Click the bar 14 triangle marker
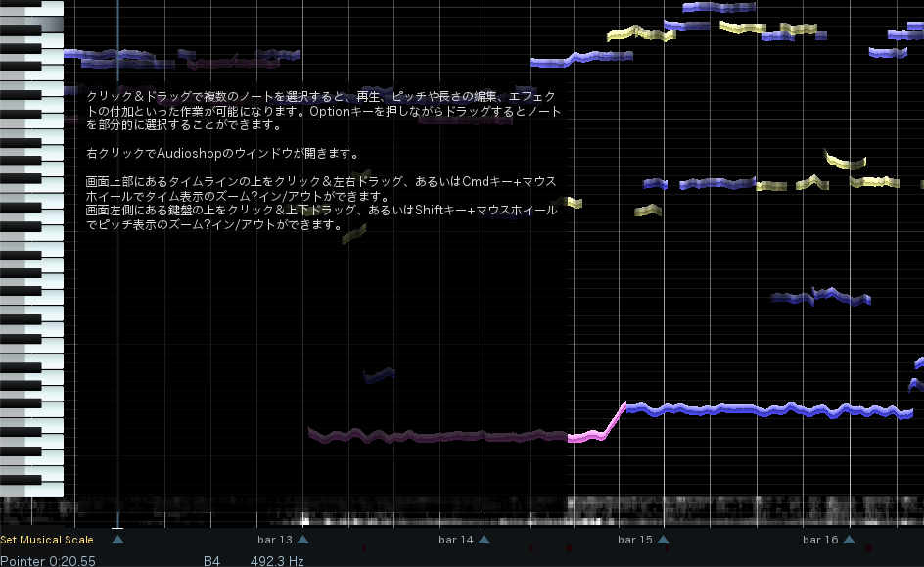This screenshot has width=924, height=567. tap(484, 540)
